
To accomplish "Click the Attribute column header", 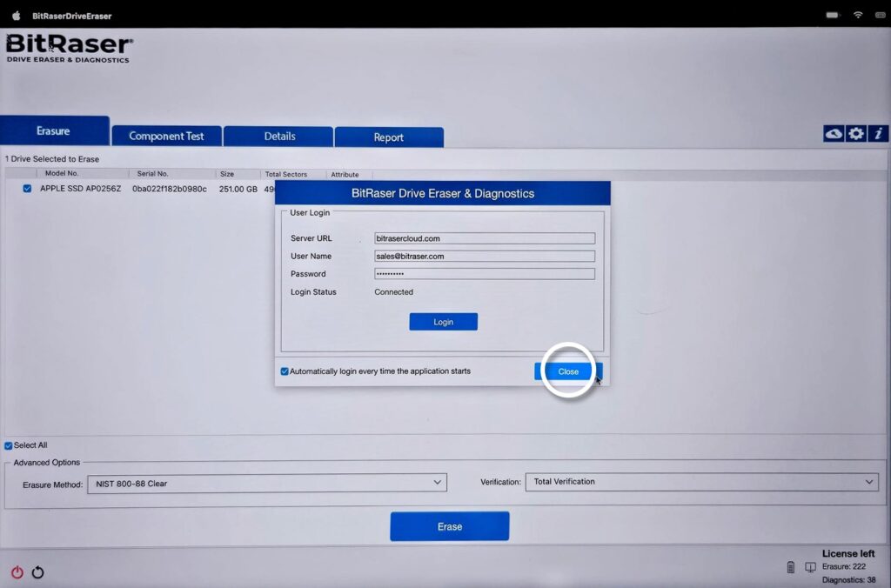I will click(345, 175).
